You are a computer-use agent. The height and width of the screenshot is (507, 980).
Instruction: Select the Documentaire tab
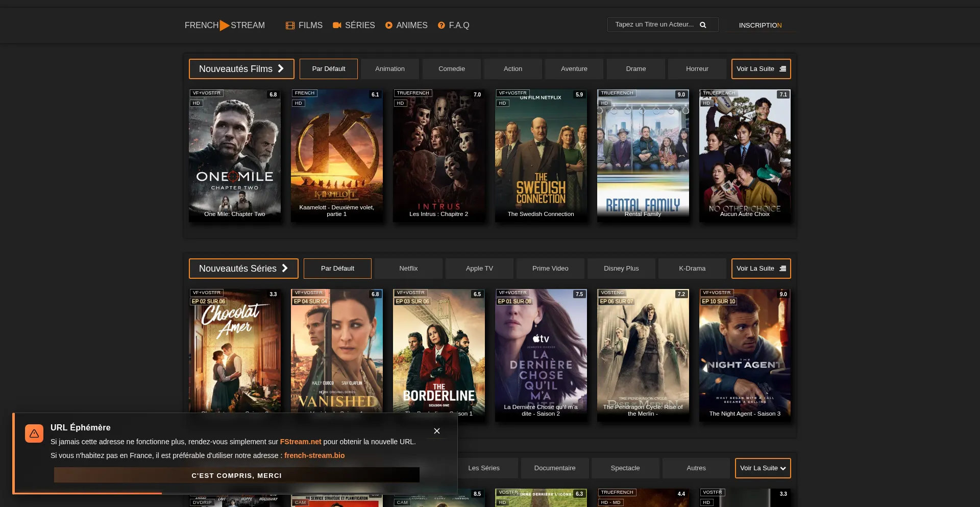coord(555,468)
